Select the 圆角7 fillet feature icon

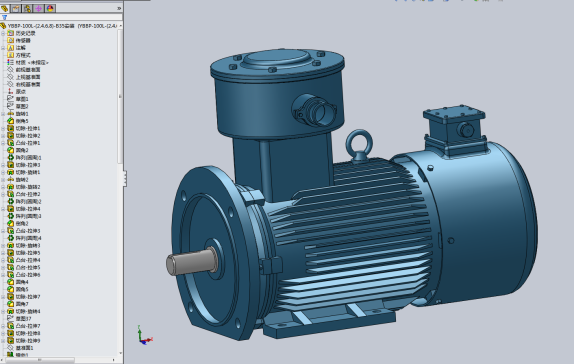(x=11, y=304)
